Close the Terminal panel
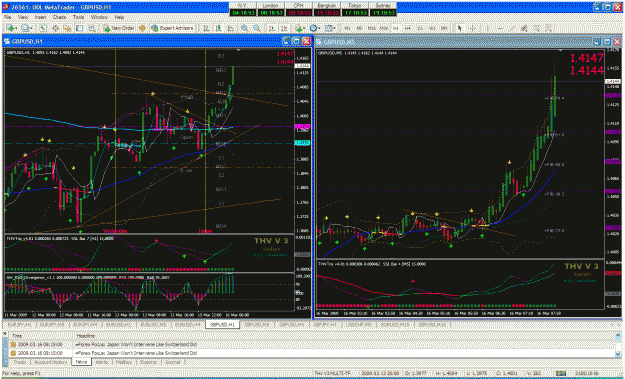This screenshot has height=379, width=625. click(5, 333)
